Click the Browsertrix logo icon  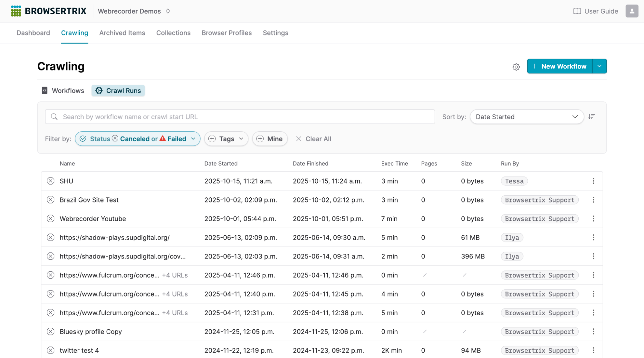[15, 11]
